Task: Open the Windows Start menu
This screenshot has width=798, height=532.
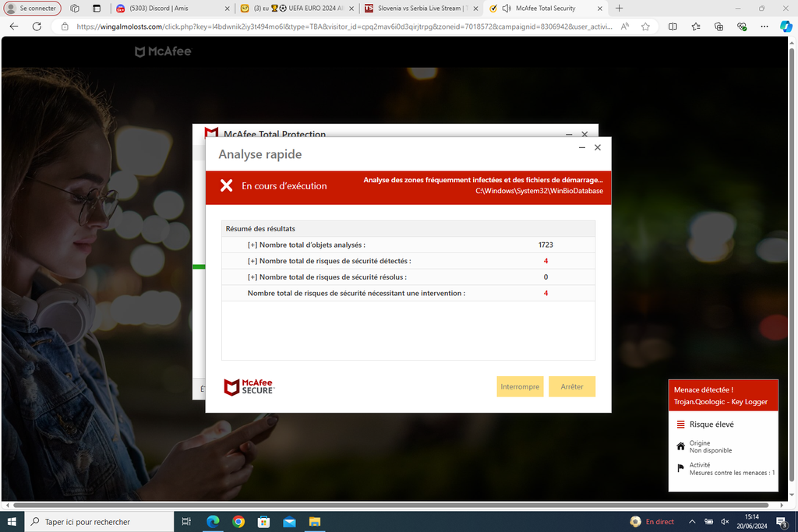Action: tap(12, 522)
